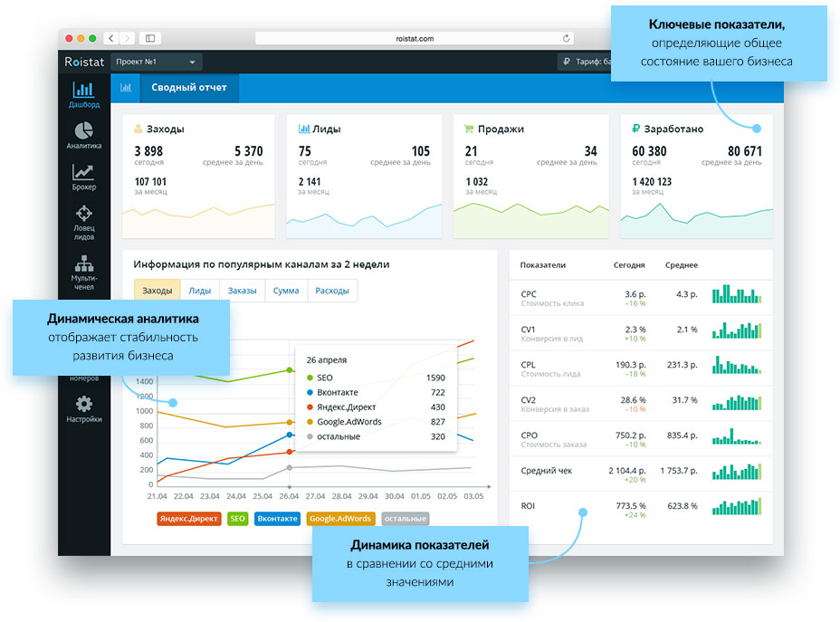840x622 pixels.
Task: Click the browser reload icon
Action: (x=566, y=38)
